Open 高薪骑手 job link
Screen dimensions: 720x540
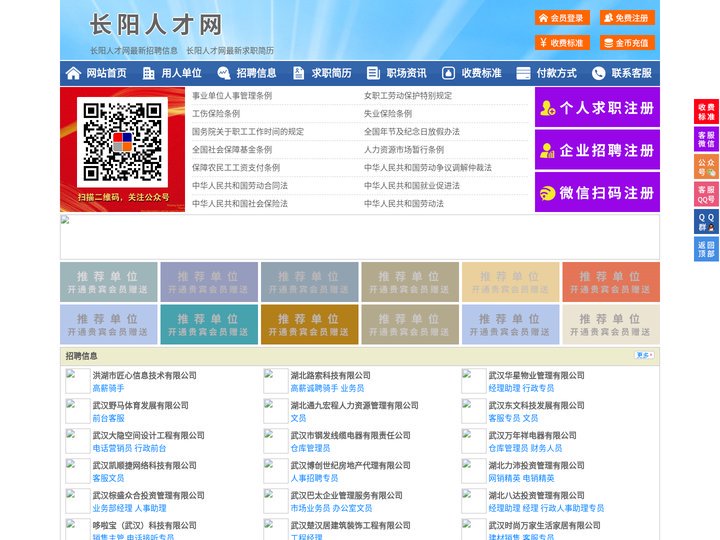(x=108, y=388)
